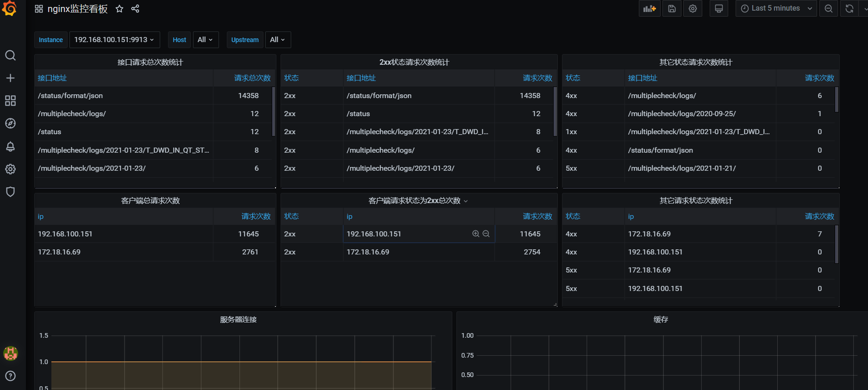Viewport: 868px width, 390px height.
Task: Click Instance variable label
Action: [50, 40]
